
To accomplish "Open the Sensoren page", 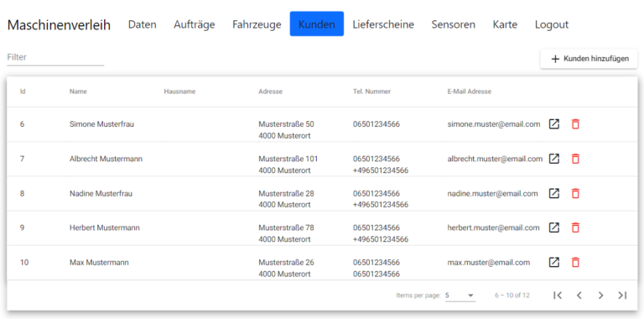I will (x=454, y=24).
